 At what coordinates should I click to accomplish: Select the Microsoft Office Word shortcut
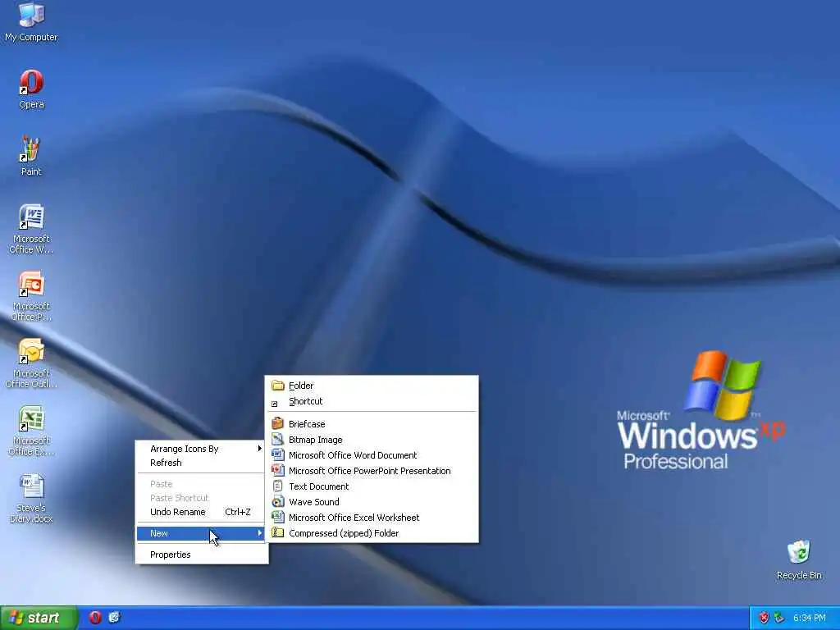click(x=31, y=229)
